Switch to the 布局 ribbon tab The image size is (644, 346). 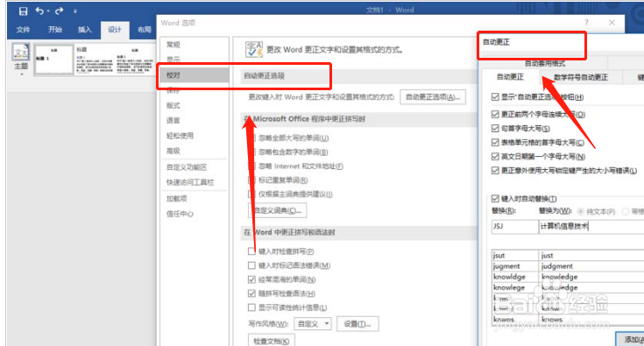145,30
